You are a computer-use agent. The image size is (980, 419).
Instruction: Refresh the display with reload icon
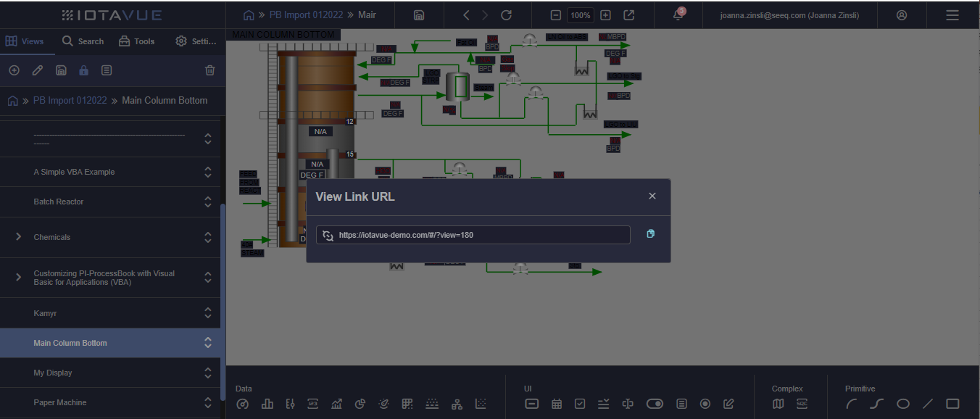(x=507, y=15)
